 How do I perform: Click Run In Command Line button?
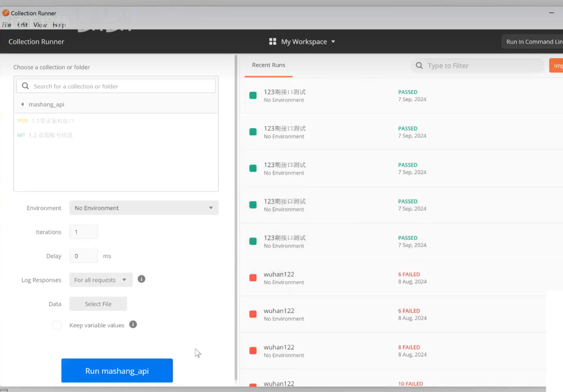pyautogui.click(x=532, y=42)
